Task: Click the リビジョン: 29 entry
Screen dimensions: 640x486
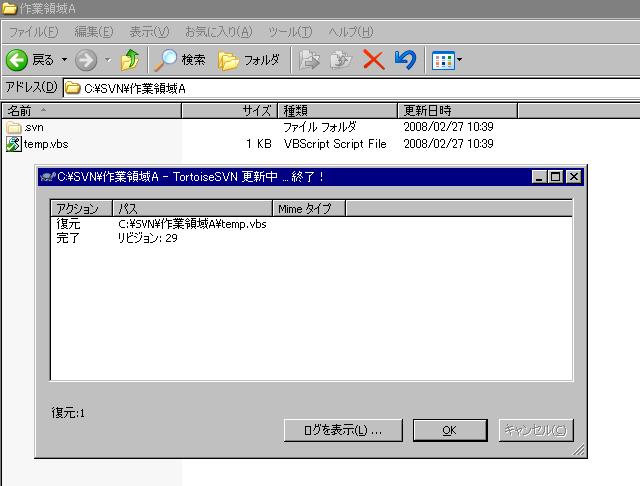Action: click(x=147, y=238)
